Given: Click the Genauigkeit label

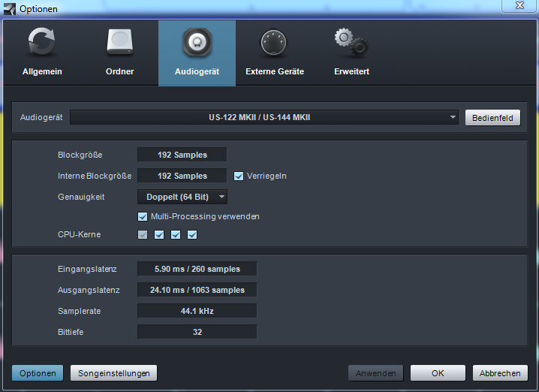Looking at the screenshot, I should coord(81,197).
